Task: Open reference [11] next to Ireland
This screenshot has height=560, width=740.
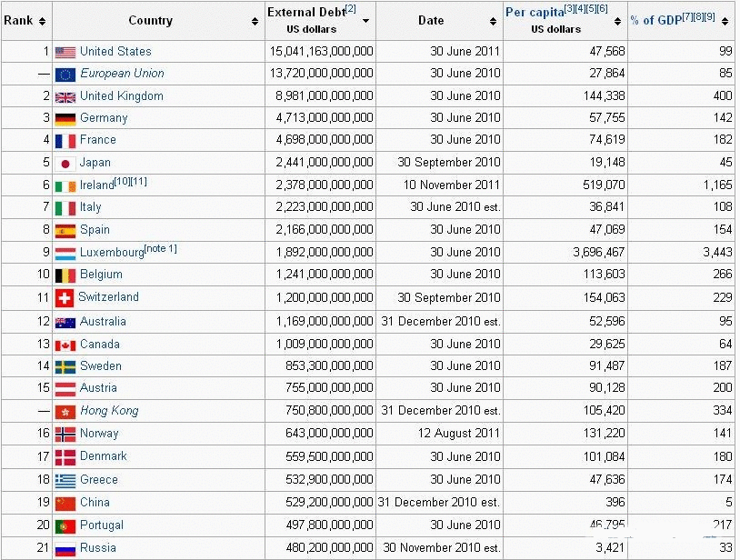Action: [x=139, y=181]
